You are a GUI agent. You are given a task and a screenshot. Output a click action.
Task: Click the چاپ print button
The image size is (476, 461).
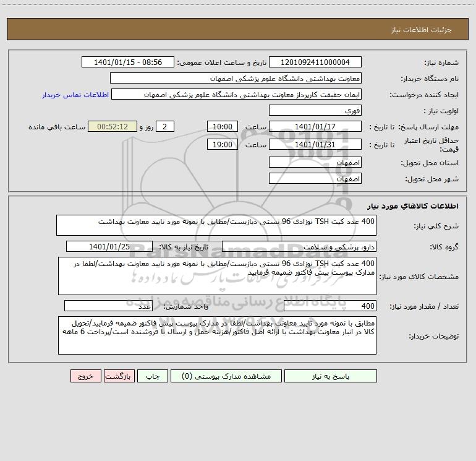153,376
